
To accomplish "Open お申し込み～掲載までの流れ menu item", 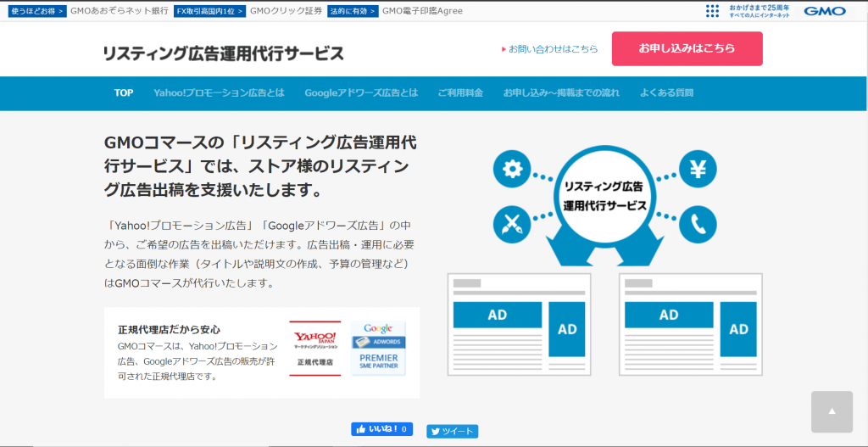I will tap(561, 93).
